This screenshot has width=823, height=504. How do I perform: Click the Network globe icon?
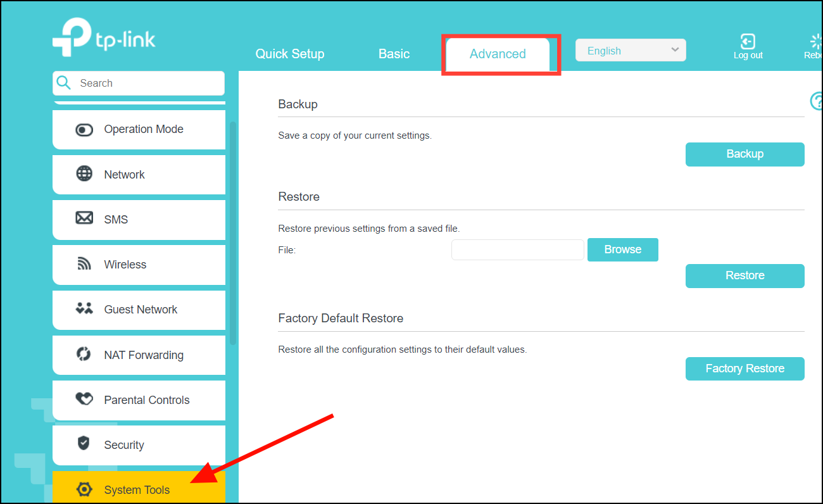tap(84, 174)
